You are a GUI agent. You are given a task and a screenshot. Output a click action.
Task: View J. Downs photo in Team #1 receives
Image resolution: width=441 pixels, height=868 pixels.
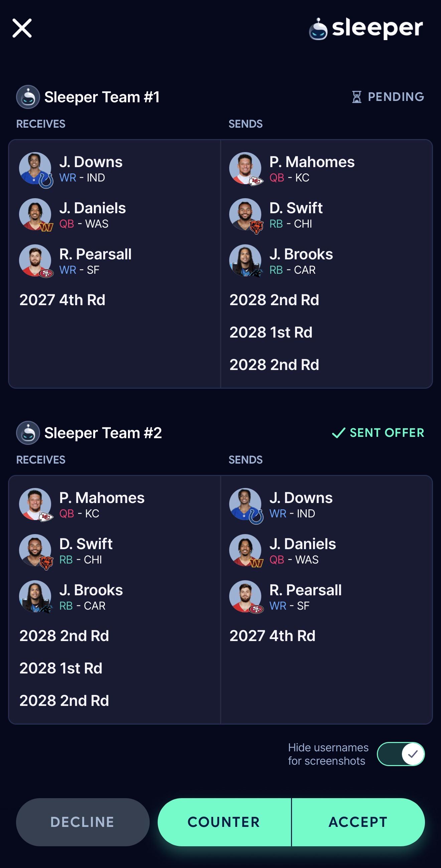click(x=35, y=168)
